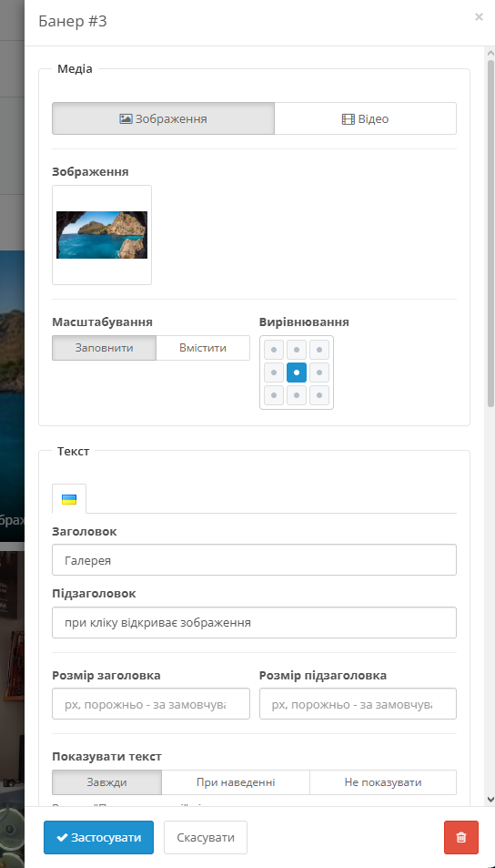Edit the Заголовок field containing Галерея
Screen dimensions: 495x868
(255, 560)
